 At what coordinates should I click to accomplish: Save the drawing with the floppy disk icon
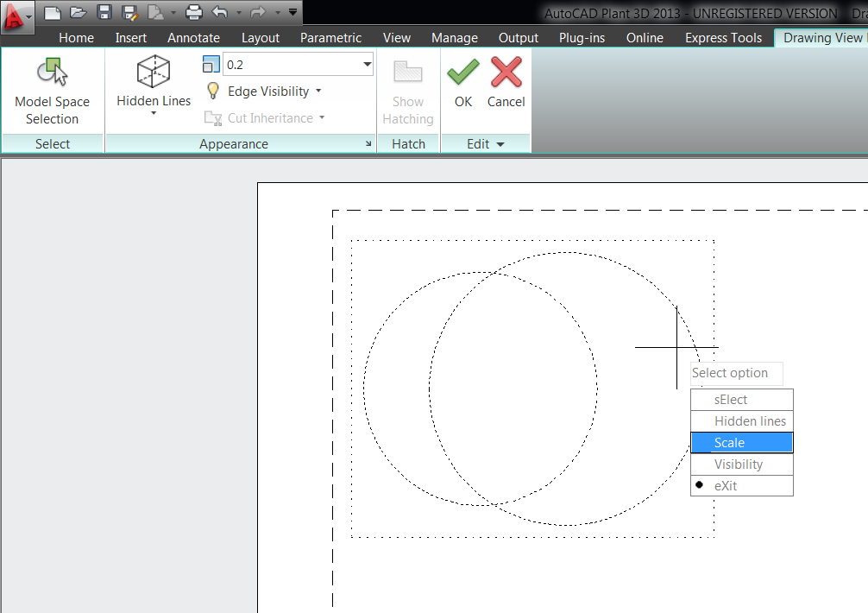[104, 12]
